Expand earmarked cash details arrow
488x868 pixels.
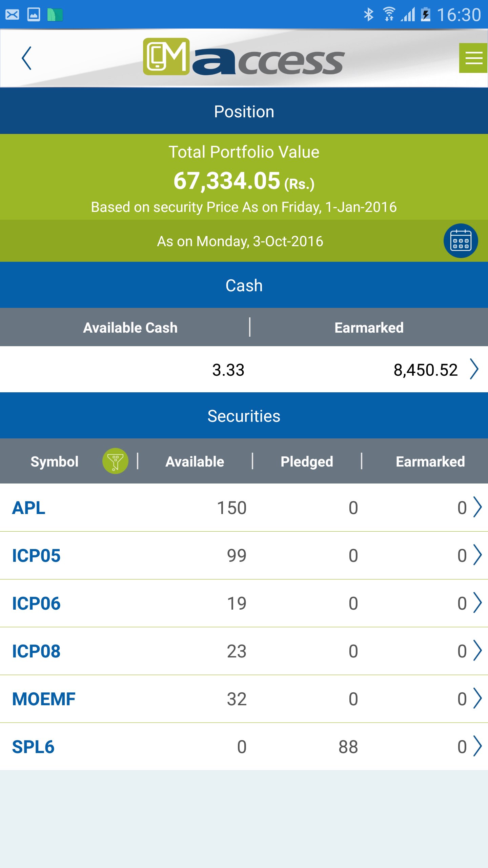pos(474,369)
